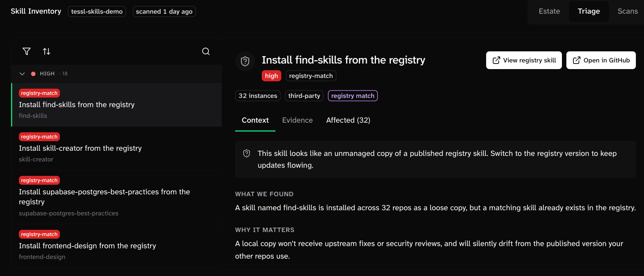Viewport: 644px width, 276px height.
Task: Click the WHY IT MATTERS heading
Action: pyautogui.click(x=265, y=230)
